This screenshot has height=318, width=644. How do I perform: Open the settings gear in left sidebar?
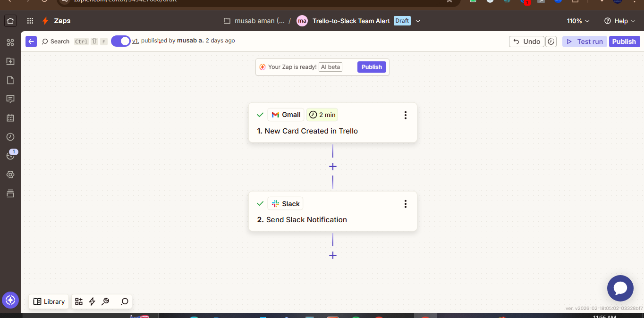pos(10,175)
